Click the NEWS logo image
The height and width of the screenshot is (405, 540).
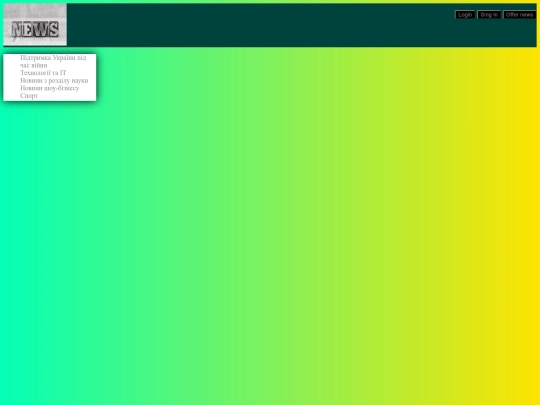point(35,24)
